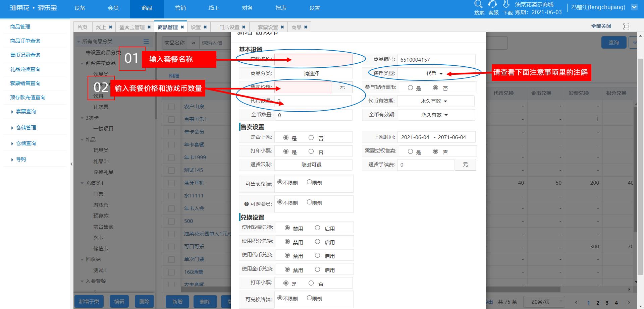Expand 导购 in left sidebar
This screenshot has width=644, height=309.
[x=21, y=160]
